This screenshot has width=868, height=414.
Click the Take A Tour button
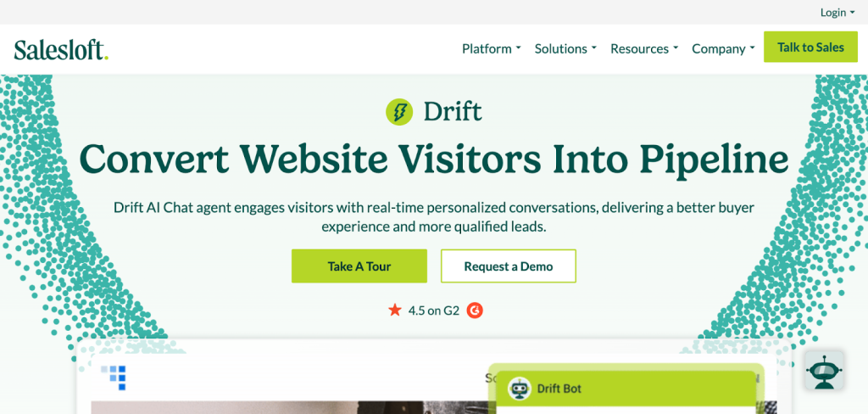click(359, 266)
